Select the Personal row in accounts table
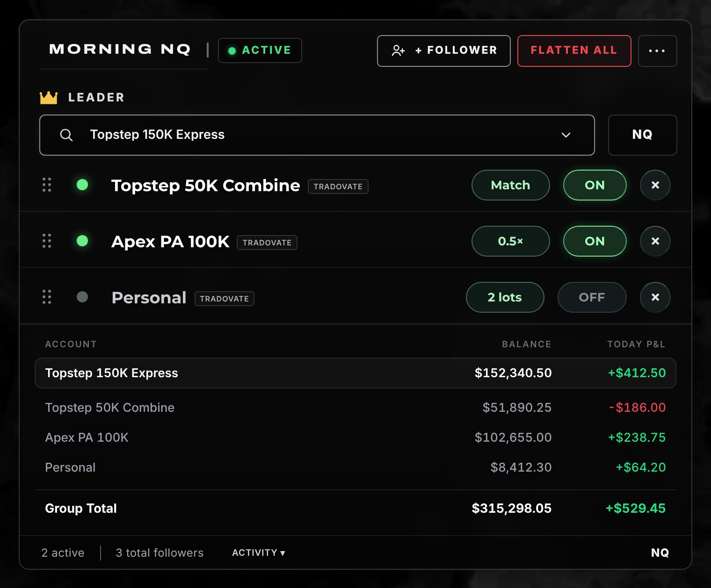711x588 pixels. point(355,467)
